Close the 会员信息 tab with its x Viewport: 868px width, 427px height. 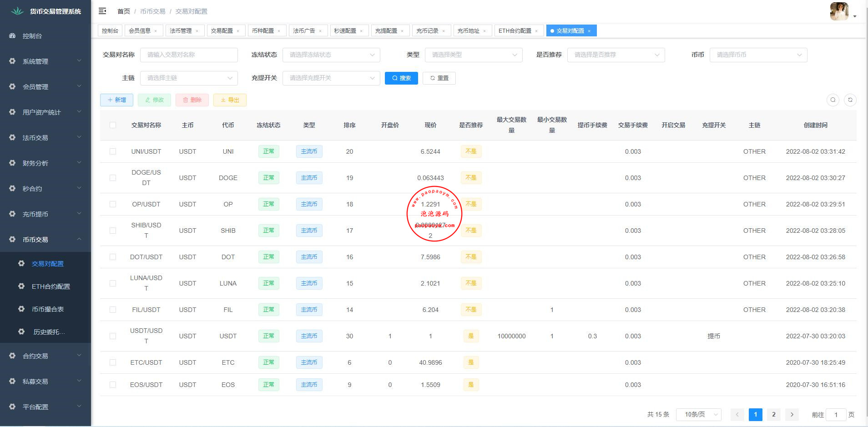point(156,31)
